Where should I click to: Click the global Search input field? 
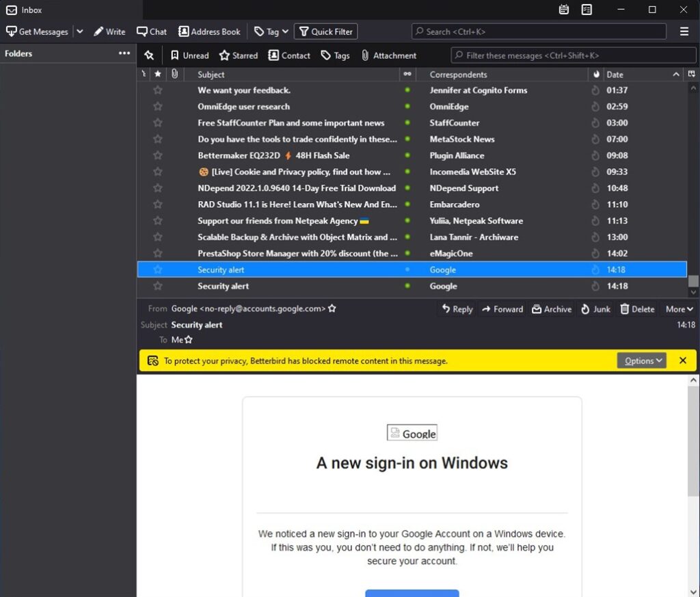pyautogui.click(x=539, y=31)
